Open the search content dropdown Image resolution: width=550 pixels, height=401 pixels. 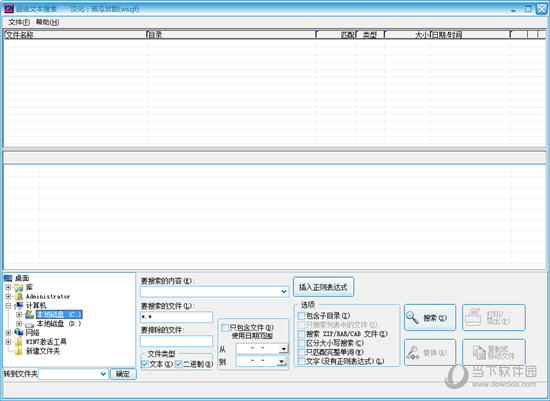[x=284, y=292]
